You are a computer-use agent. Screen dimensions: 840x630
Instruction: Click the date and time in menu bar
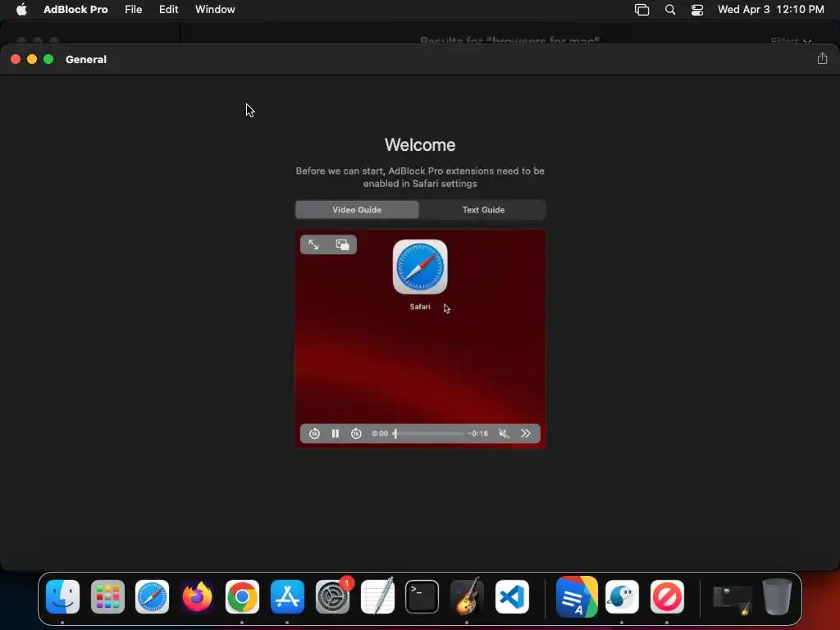770,10
